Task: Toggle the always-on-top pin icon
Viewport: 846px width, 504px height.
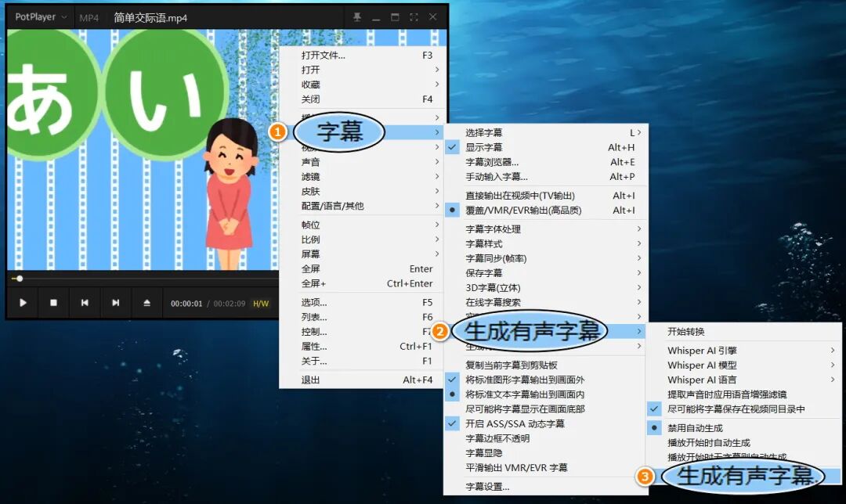Action: pos(356,16)
